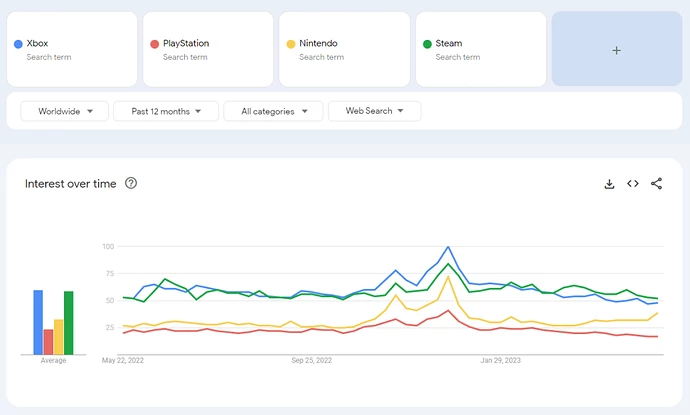
Task: Click the 50 y-axis label
Action: pos(110,300)
